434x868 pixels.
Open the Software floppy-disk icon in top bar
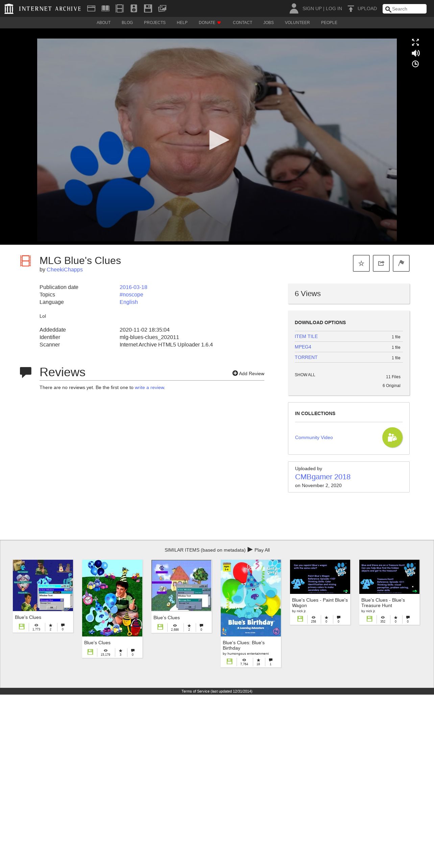click(148, 8)
